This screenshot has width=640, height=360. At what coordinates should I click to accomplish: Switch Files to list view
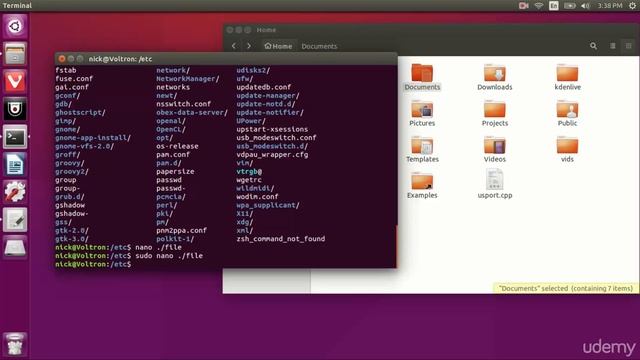[x=613, y=46]
